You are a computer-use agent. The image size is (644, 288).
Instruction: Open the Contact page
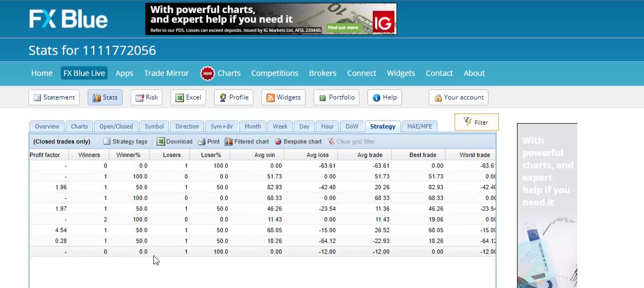point(439,73)
